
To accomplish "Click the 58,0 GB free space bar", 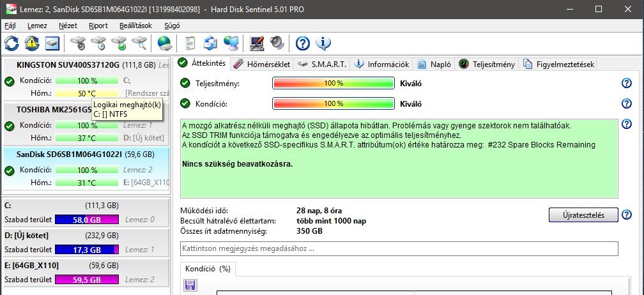I will pyautogui.click(x=87, y=220).
